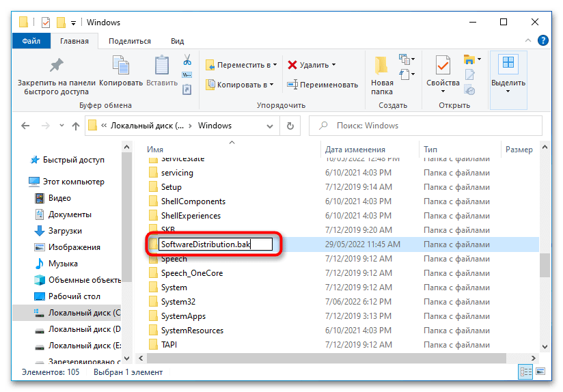Image resolution: width=563 pixels, height=392 pixels.
Task: Click the horizontal scrollbar in file list
Action: [326, 358]
